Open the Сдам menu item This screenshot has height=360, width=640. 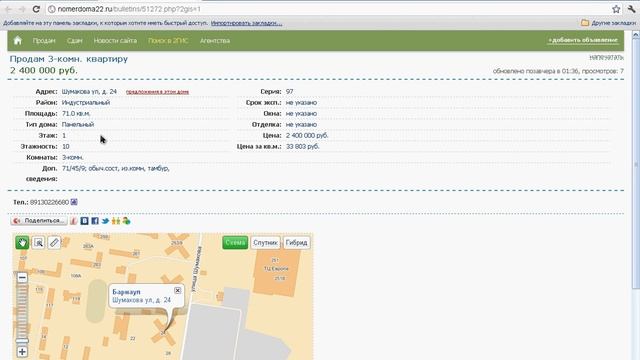[74, 40]
